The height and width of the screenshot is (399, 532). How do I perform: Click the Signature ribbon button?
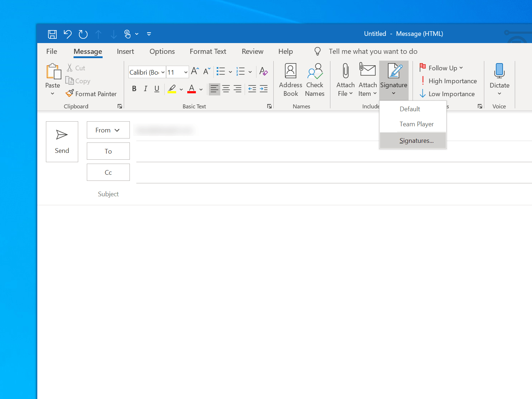pos(394,80)
